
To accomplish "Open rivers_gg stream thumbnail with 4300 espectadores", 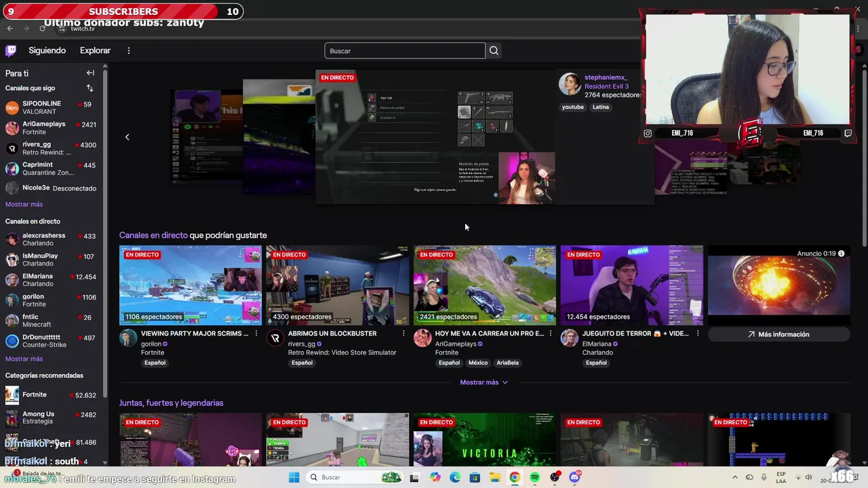I will coord(338,285).
